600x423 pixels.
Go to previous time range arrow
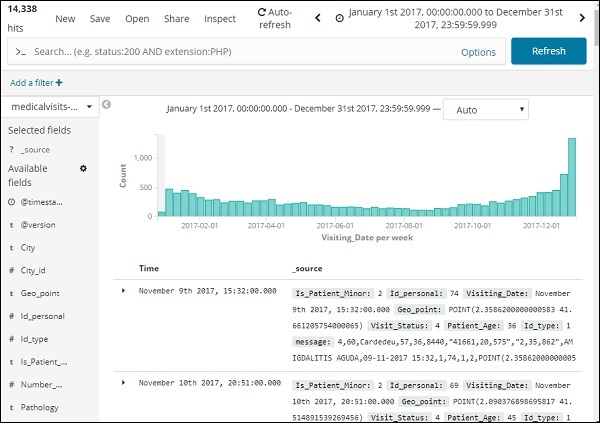click(x=318, y=18)
